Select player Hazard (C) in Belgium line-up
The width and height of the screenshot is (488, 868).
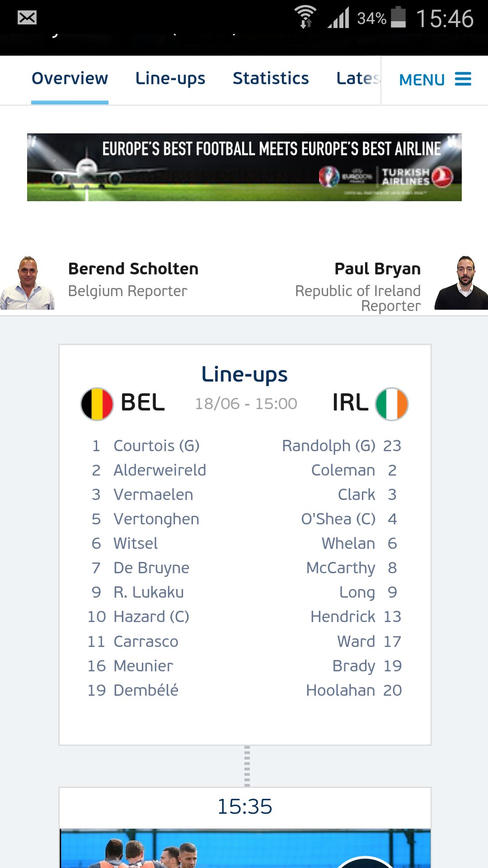[x=151, y=617]
